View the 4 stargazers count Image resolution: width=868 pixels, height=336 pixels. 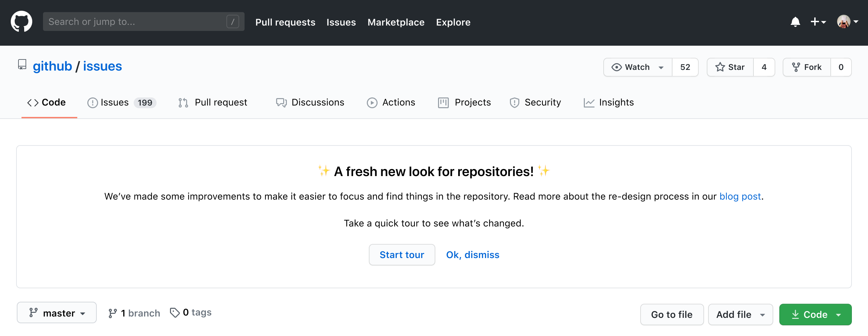[x=764, y=68]
